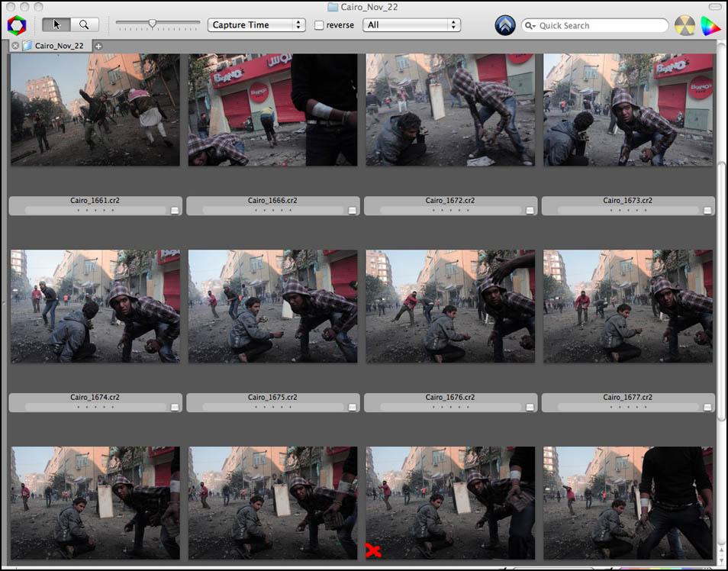Screen dimensions: 728x571
Task: Select the Cairo_1672.cr2 thumbnail
Action: click(450, 110)
